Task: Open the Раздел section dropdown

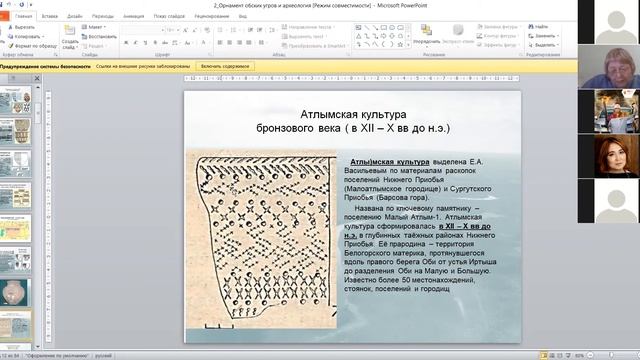Action: [93, 46]
